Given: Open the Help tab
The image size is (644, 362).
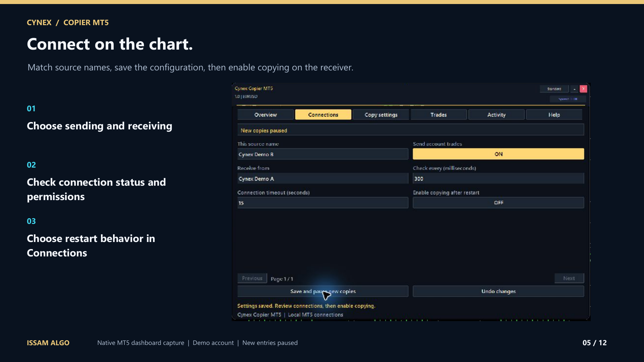Looking at the screenshot, I should click(554, 115).
